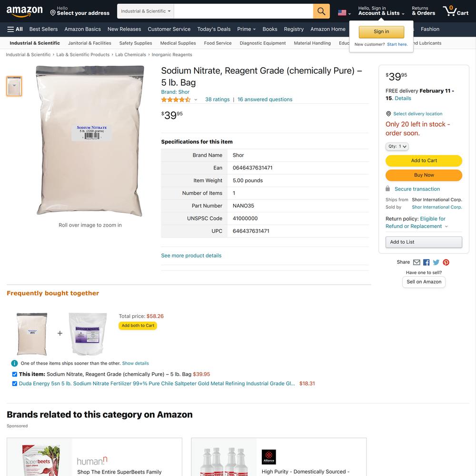The width and height of the screenshot is (476, 476).
Task: Expand the star ratings breakdown chevron
Action: pos(196,99)
